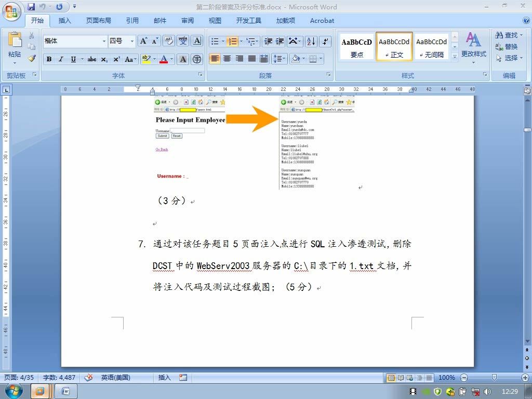Decrease paragraph indent
The image size is (532, 399).
269,42
